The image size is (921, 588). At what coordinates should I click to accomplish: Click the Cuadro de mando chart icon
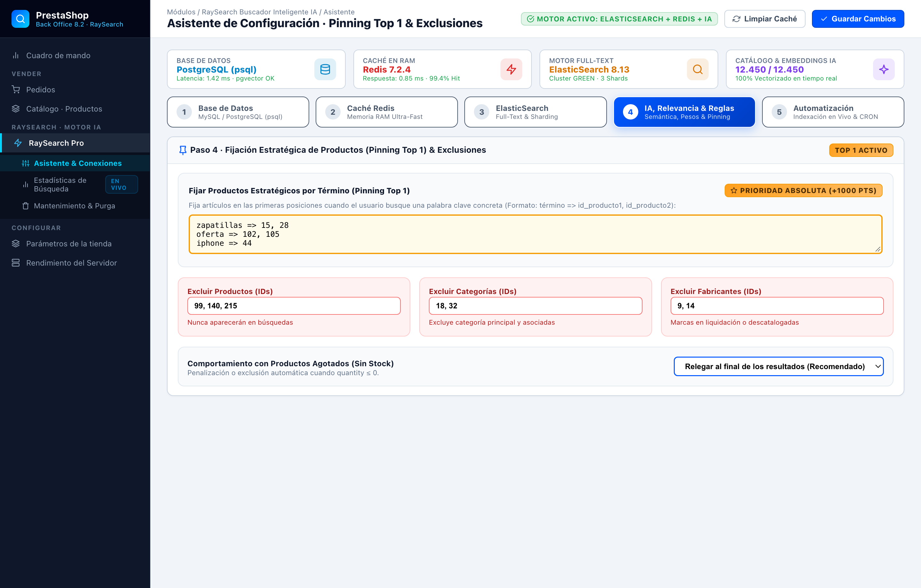click(x=16, y=55)
